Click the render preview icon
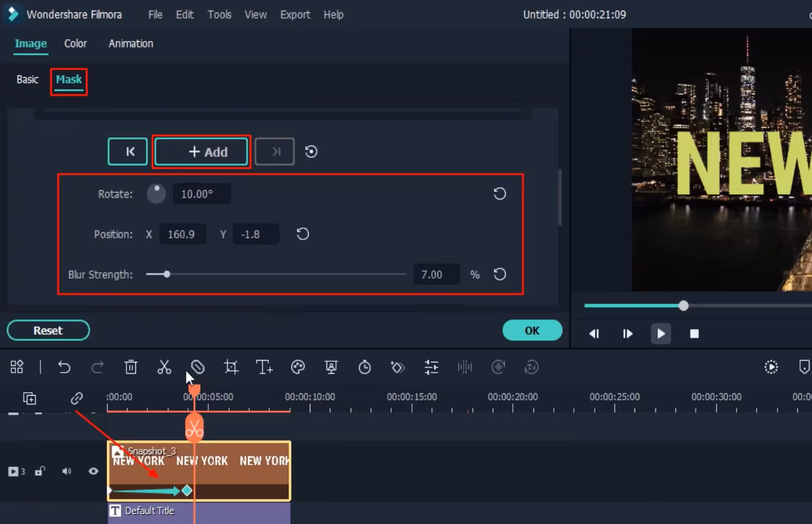812x524 pixels. click(771, 367)
